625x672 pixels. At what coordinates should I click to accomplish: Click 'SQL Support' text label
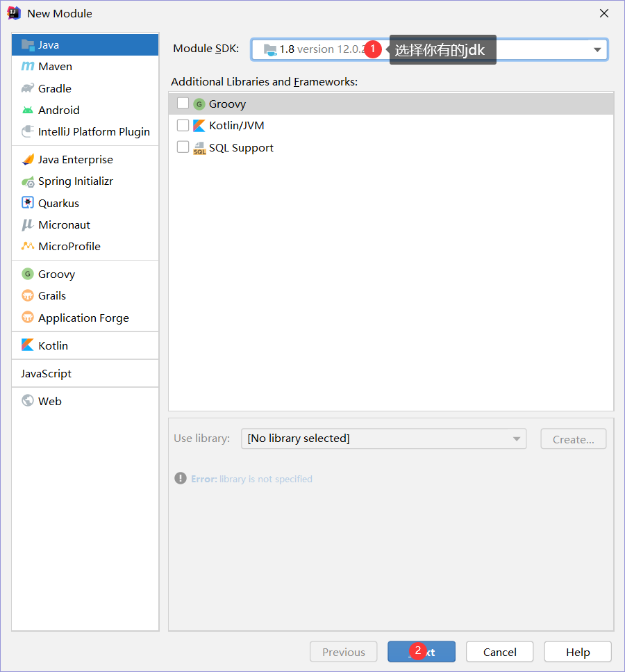[x=241, y=148]
